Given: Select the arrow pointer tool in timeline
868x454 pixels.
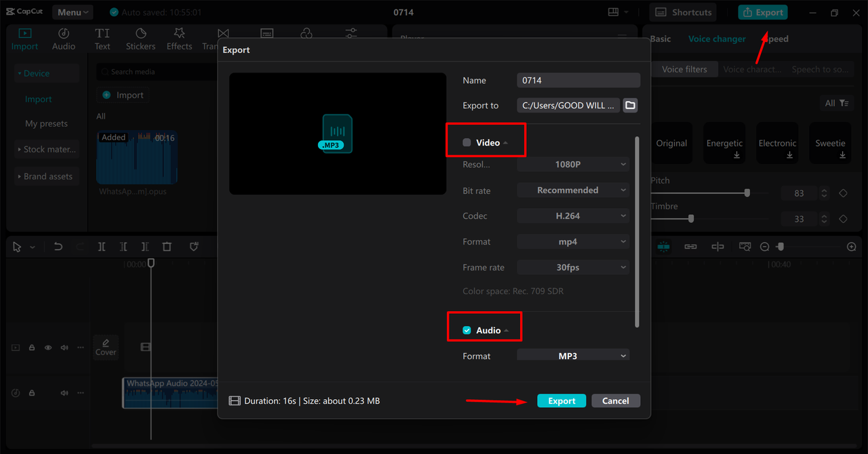Looking at the screenshot, I should point(17,247).
